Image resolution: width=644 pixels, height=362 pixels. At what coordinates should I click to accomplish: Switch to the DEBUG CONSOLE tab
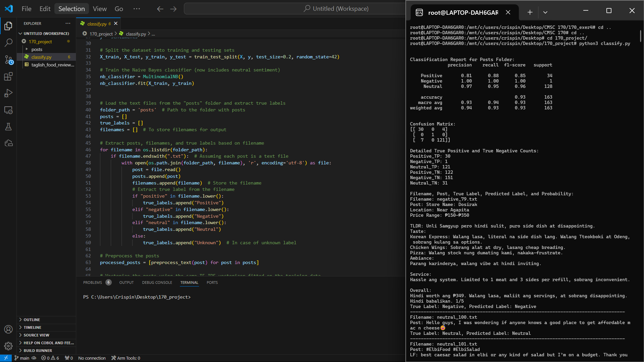(x=157, y=282)
